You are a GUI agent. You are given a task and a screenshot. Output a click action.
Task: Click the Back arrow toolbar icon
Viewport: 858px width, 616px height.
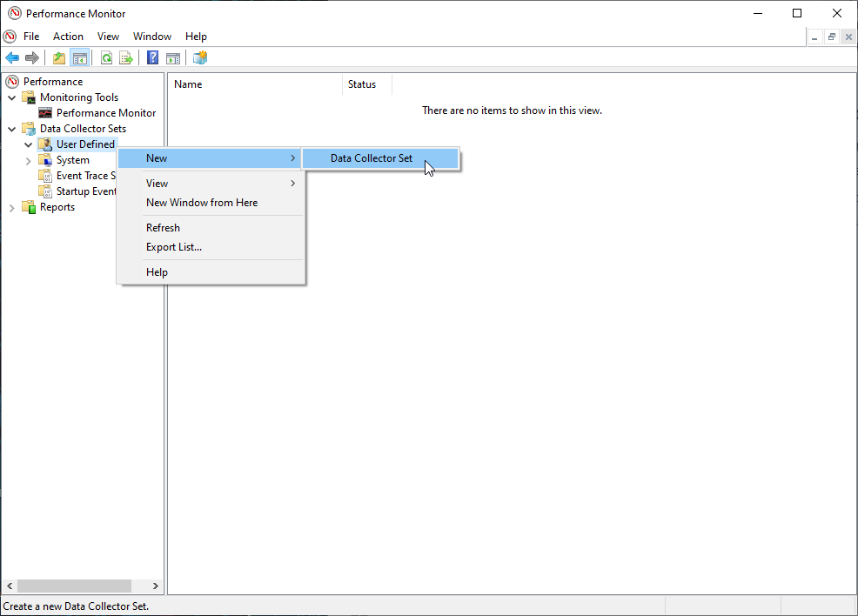[x=12, y=58]
